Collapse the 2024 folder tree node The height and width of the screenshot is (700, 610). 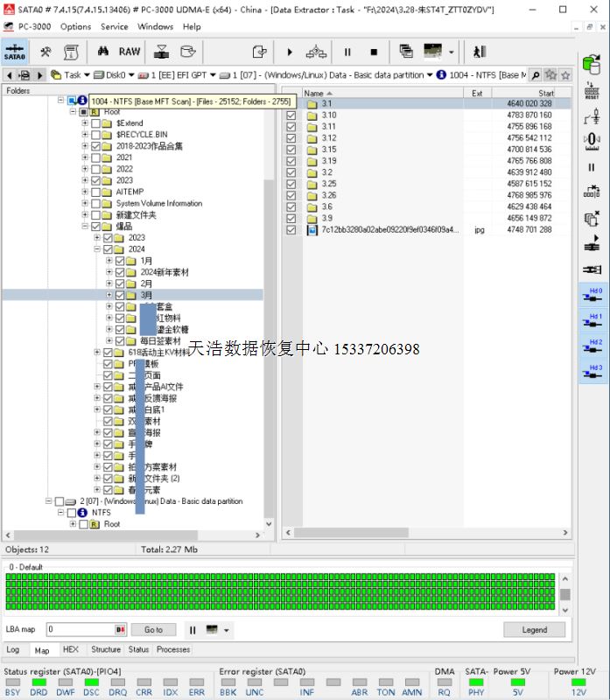pos(97,249)
